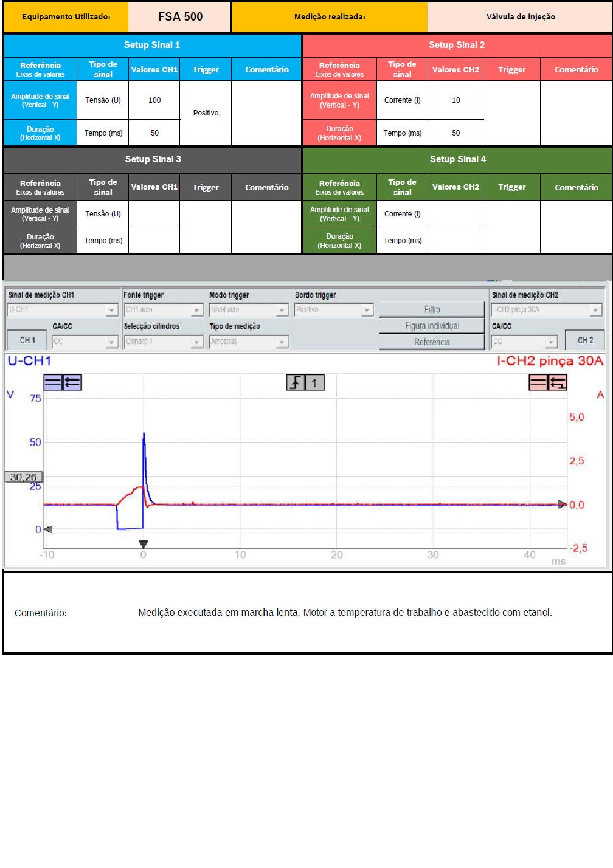The width and height of the screenshot is (613, 868).
Task: Click the CH2 zero-level arrow marker on the right
Action: [563, 505]
